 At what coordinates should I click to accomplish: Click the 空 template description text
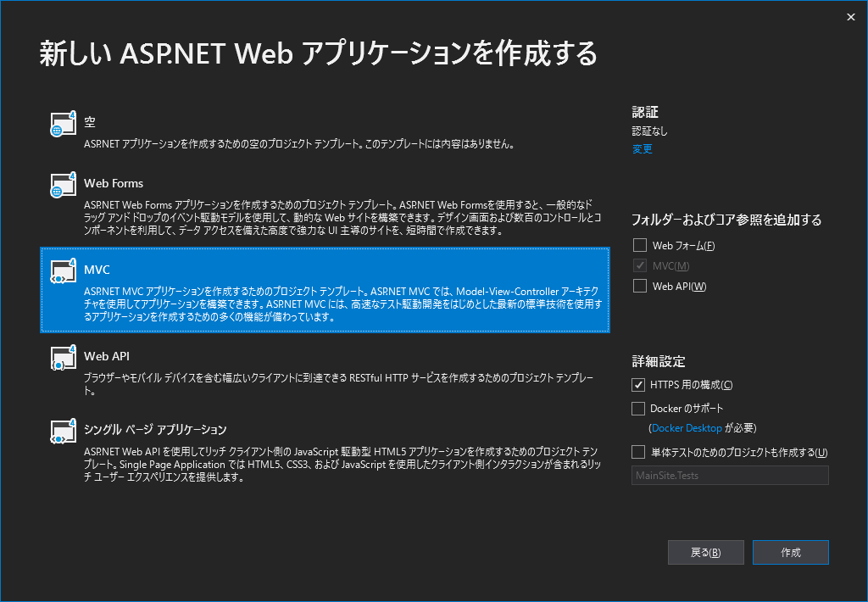click(x=300, y=144)
